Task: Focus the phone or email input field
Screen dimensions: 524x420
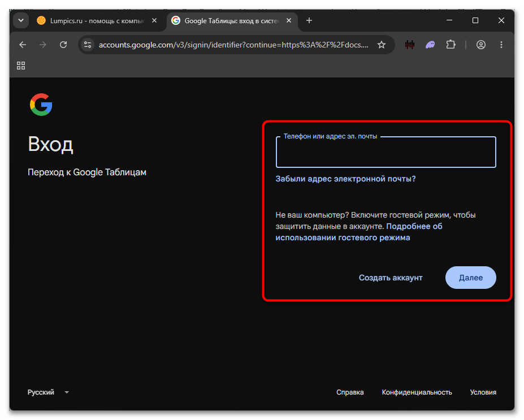Action: coord(386,152)
